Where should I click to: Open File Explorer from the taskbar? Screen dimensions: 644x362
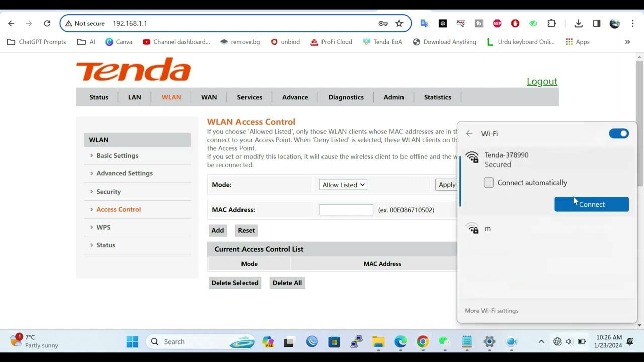(x=378, y=342)
